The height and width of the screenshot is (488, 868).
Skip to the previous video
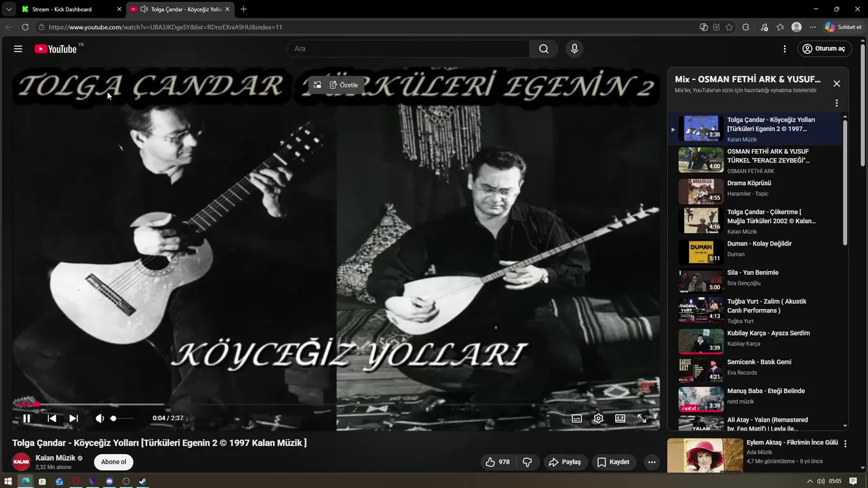[52, 418]
